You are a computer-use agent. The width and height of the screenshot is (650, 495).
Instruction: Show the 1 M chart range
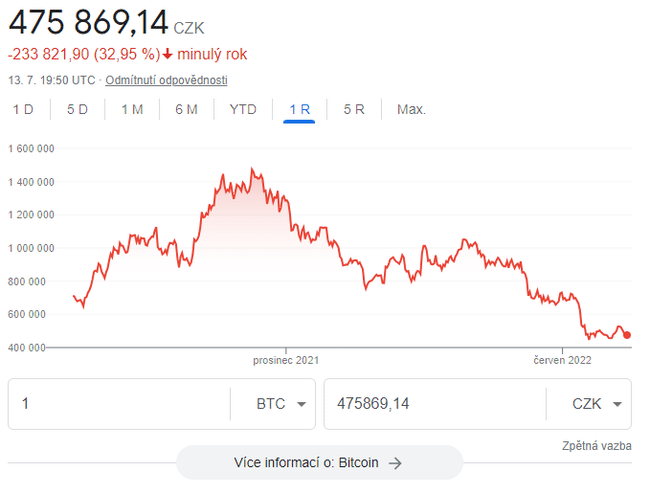click(132, 109)
